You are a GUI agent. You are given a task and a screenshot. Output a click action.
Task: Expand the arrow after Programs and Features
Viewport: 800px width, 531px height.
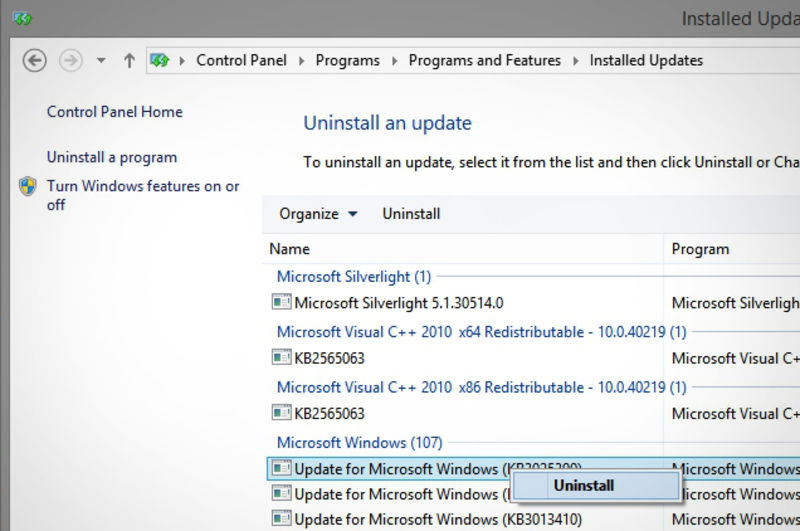click(576, 61)
